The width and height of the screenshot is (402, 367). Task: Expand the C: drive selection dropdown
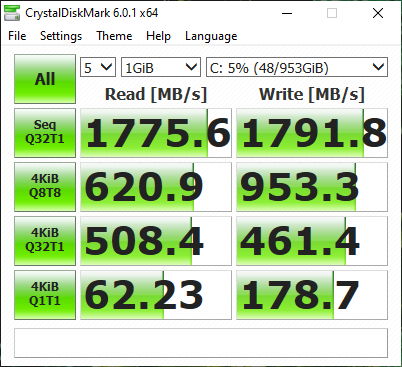(x=297, y=67)
